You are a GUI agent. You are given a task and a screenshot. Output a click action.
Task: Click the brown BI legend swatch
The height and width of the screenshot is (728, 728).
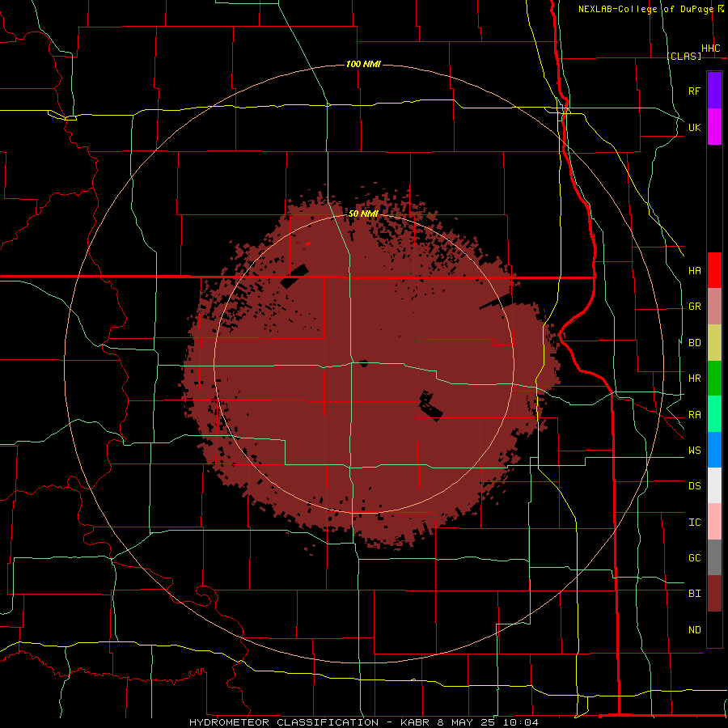coord(714,594)
